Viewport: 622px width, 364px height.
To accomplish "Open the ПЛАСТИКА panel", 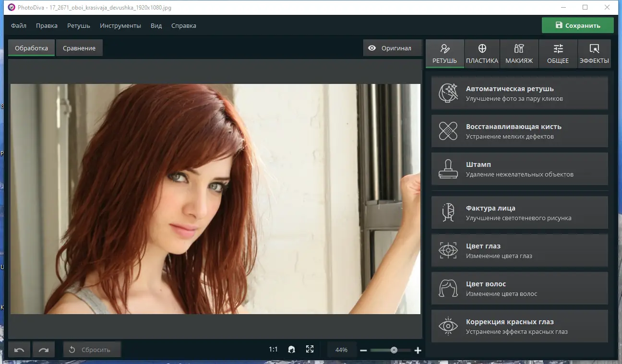I will pos(482,53).
